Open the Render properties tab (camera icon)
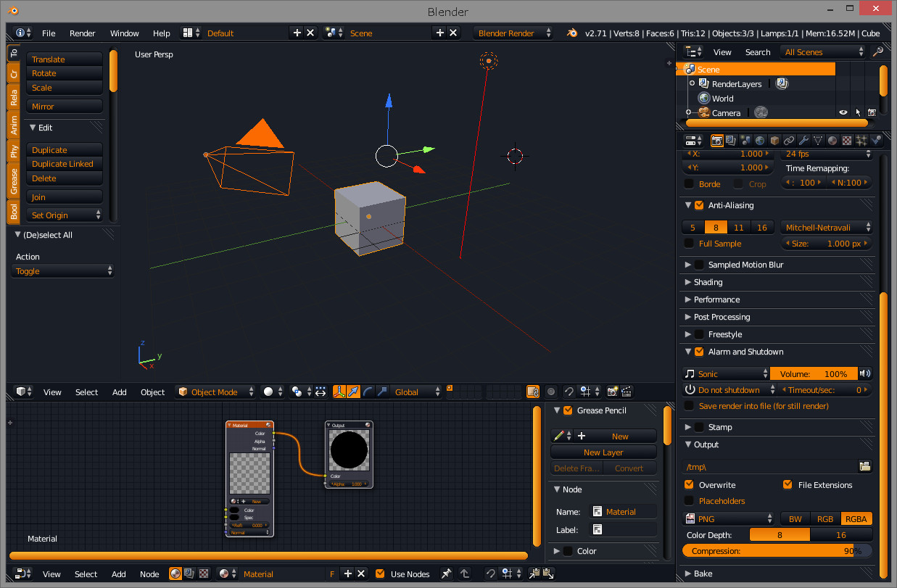 point(716,141)
